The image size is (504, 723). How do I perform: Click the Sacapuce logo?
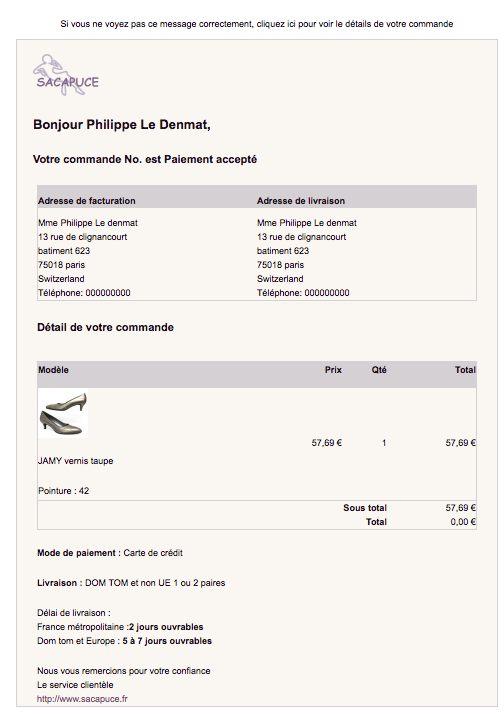[x=65, y=75]
